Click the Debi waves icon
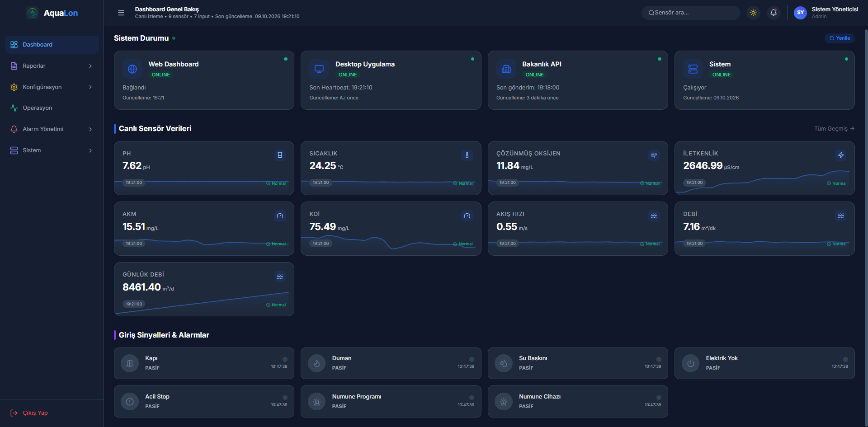The width and height of the screenshot is (868, 427). coord(841,216)
